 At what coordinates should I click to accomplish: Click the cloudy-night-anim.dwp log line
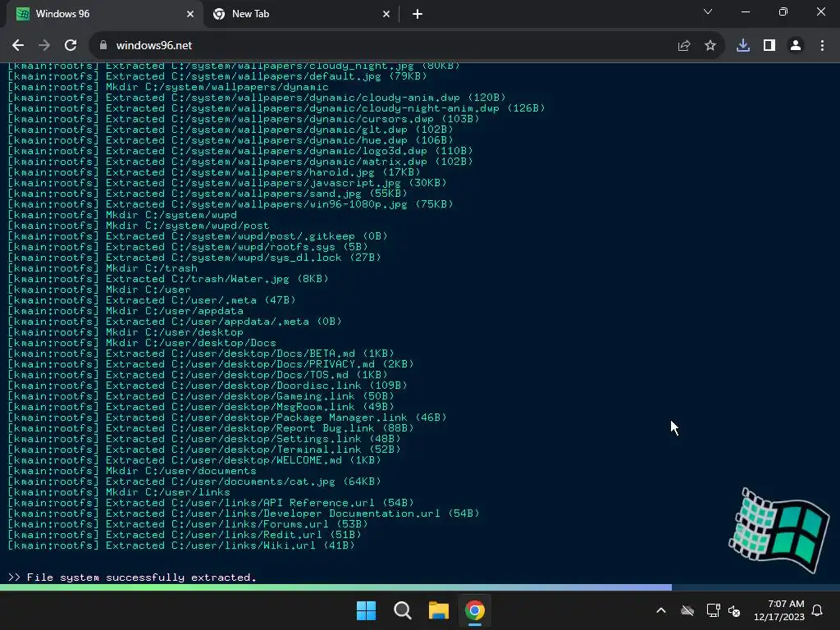coord(276,108)
